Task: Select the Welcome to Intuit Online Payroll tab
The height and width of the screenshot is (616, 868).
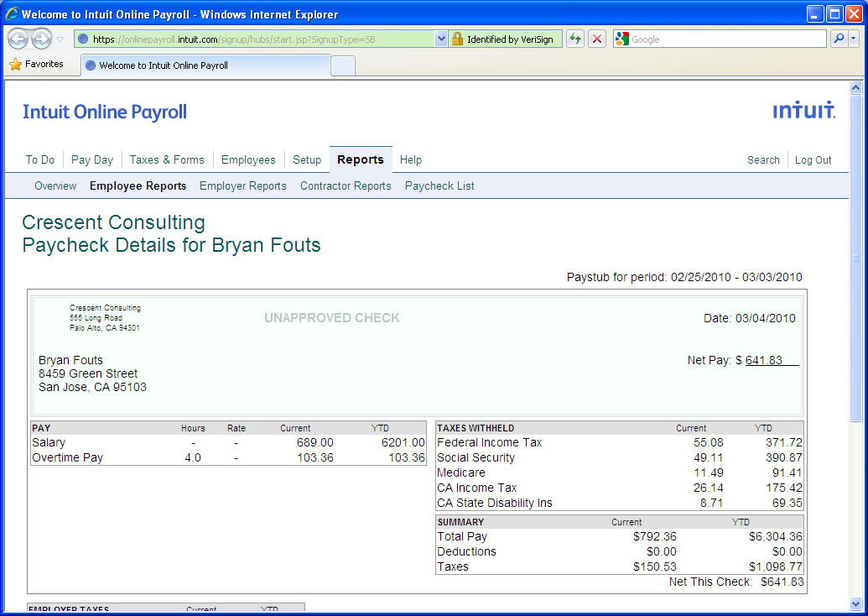Action: pos(205,65)
